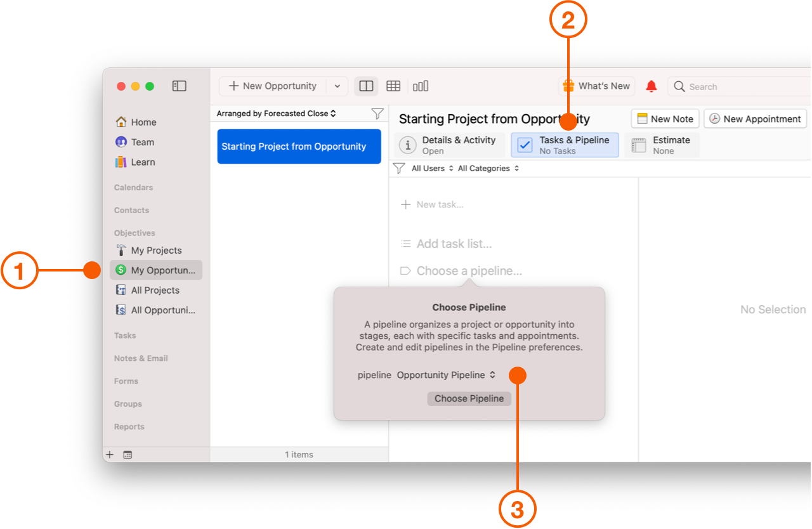Click the New Note button
The width and height of the screenshot is (812, 529).
coord(665,119)
